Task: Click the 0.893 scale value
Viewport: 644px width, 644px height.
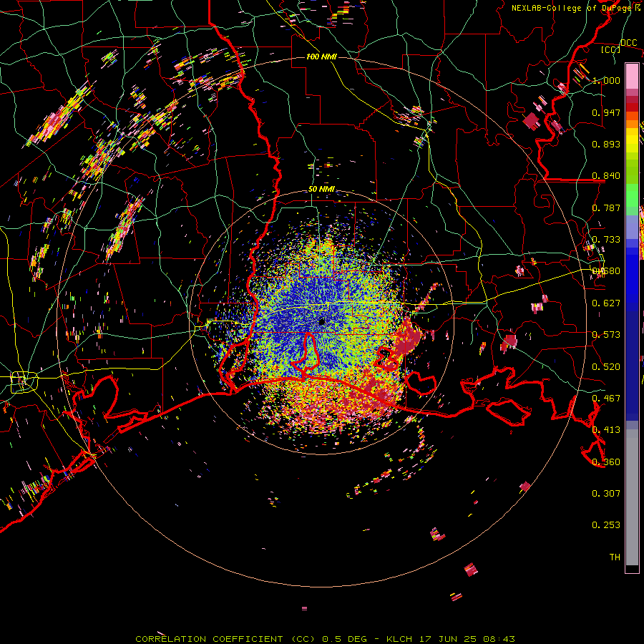Action: pos(606,144)
